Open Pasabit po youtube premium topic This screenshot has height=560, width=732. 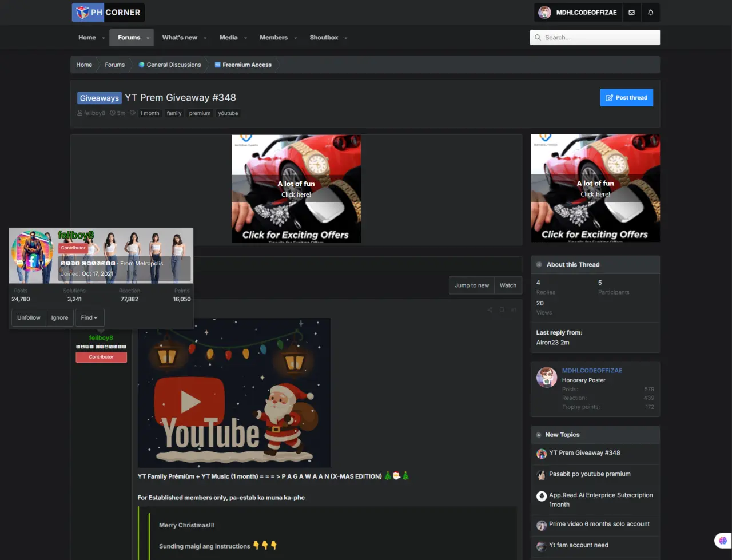click(590, 474)
